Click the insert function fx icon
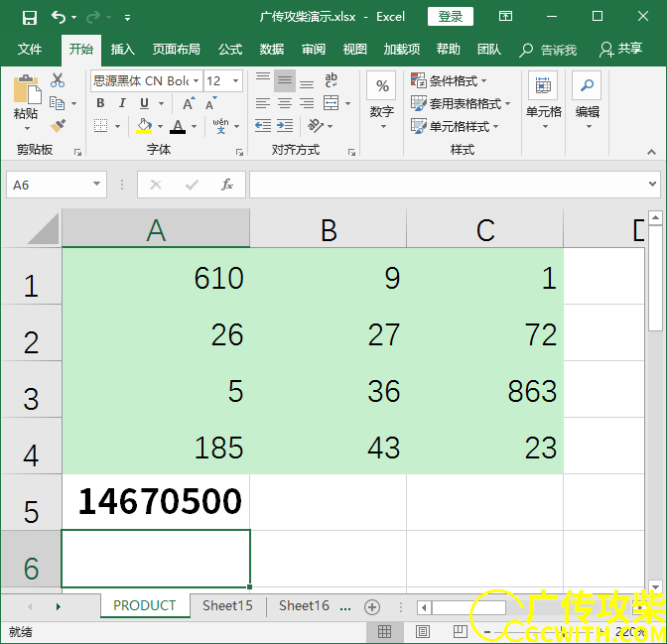 pyautogui.click(x=227, y=185)
